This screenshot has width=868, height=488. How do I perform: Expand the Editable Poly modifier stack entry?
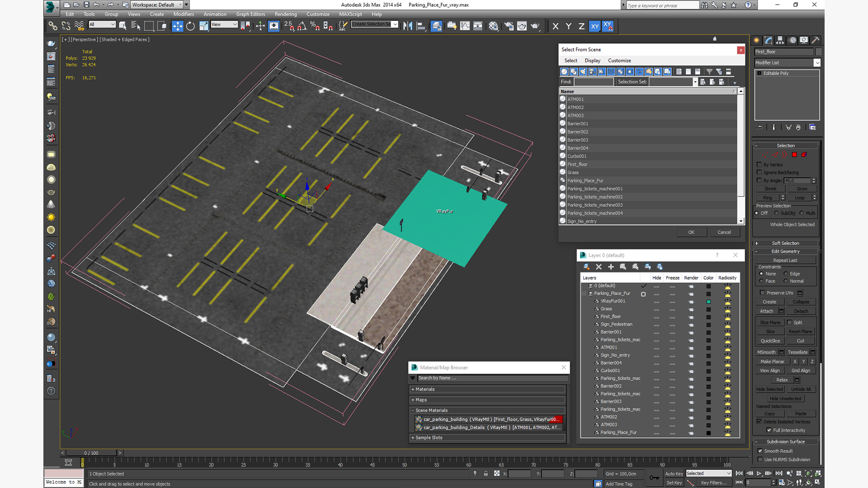759,73
